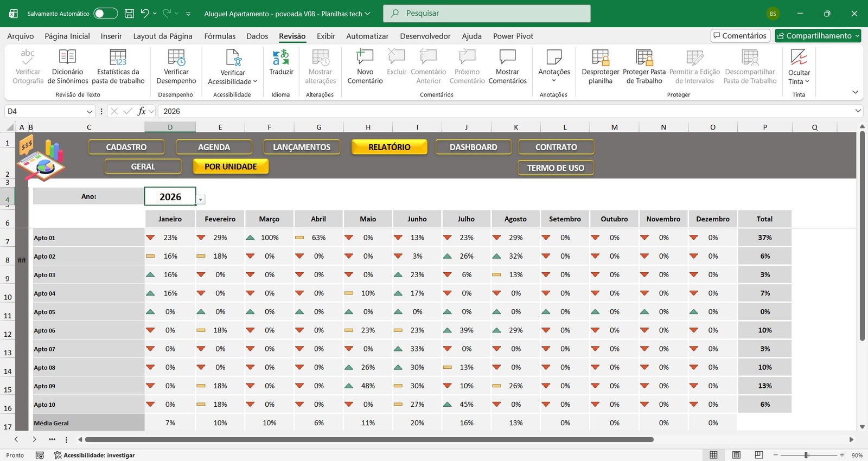The height and width of the screenshot is (461, 868).
Task: Switch to the Dados tab
Action: pyautogui.click(x=257, y=36)
